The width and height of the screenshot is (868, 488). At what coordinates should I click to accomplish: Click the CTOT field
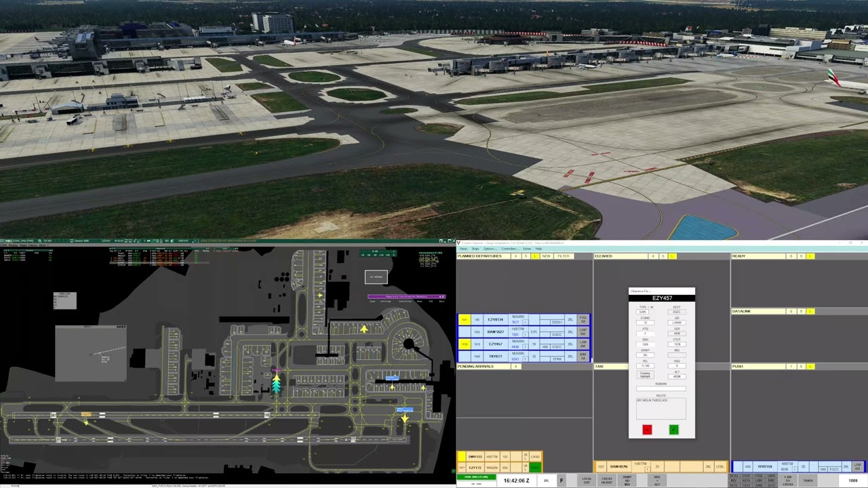pyautogui.click(x=677, y=344)
